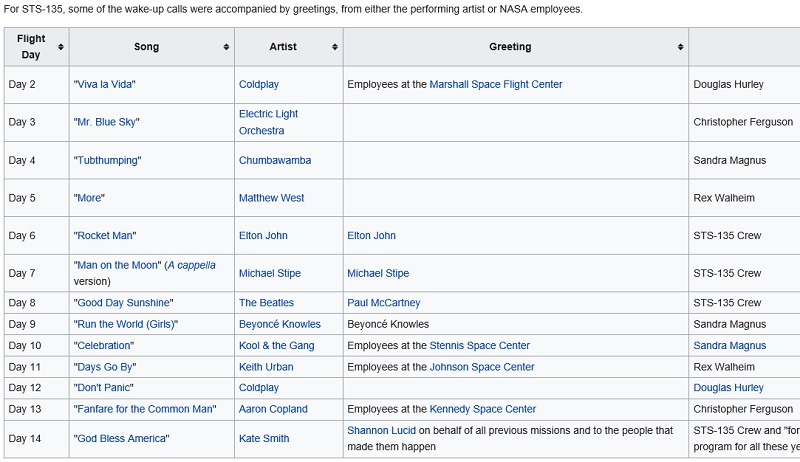The width and height of the screenshot is (800, 462).
Task: Select the "Day 9" cell
Action: pyautogui.click(x=37, y=324)
